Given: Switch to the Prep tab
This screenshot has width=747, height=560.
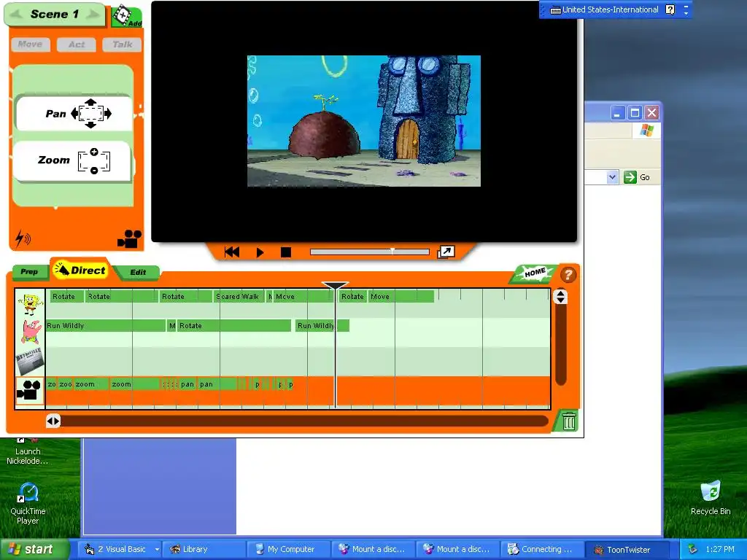Looking at the screenshot, I should pos(29,271).
